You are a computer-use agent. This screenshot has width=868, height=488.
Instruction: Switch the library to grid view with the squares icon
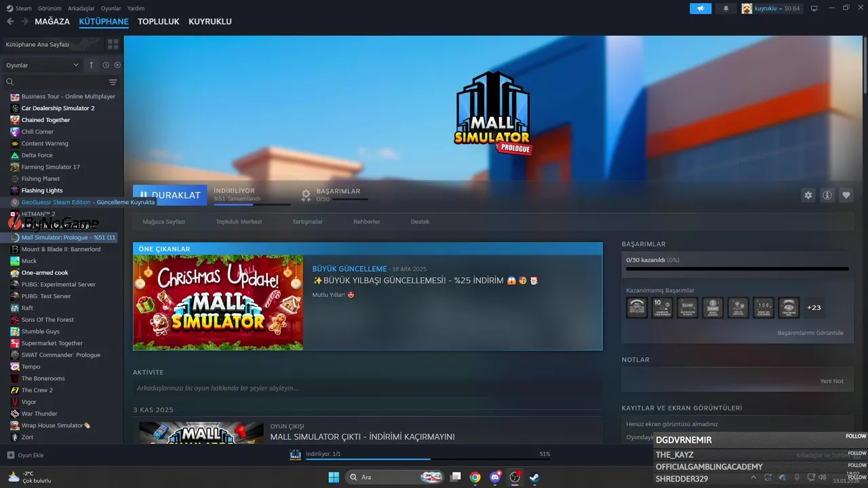click(x=113, y=44)
